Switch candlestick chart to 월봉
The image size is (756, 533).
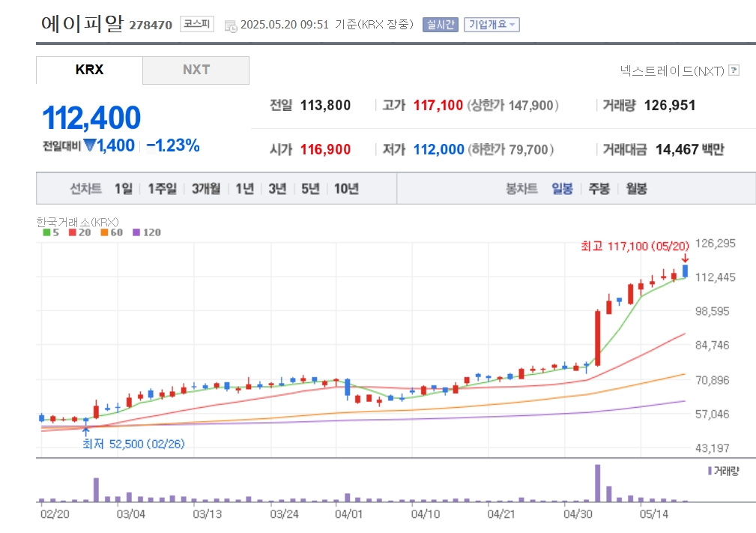636,189
